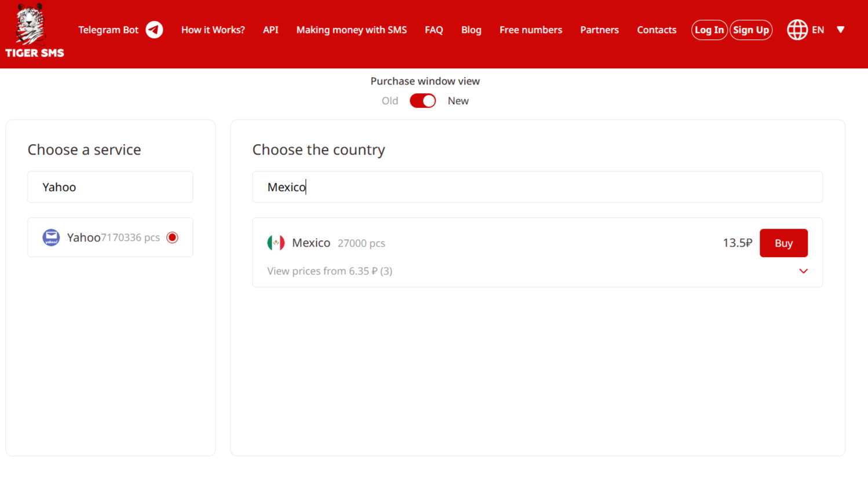Click the Yahoo service mail icon

point(51,237)
